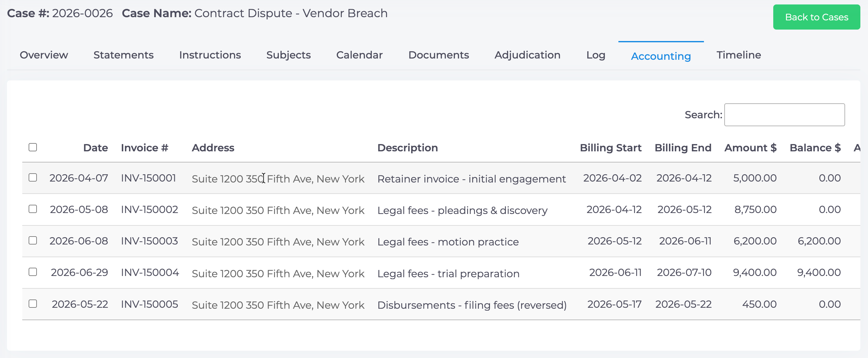The height and width of the screenshot is (358, 868).
Task: Check the box for invoice INV-150002
Action: click(33, 209)
